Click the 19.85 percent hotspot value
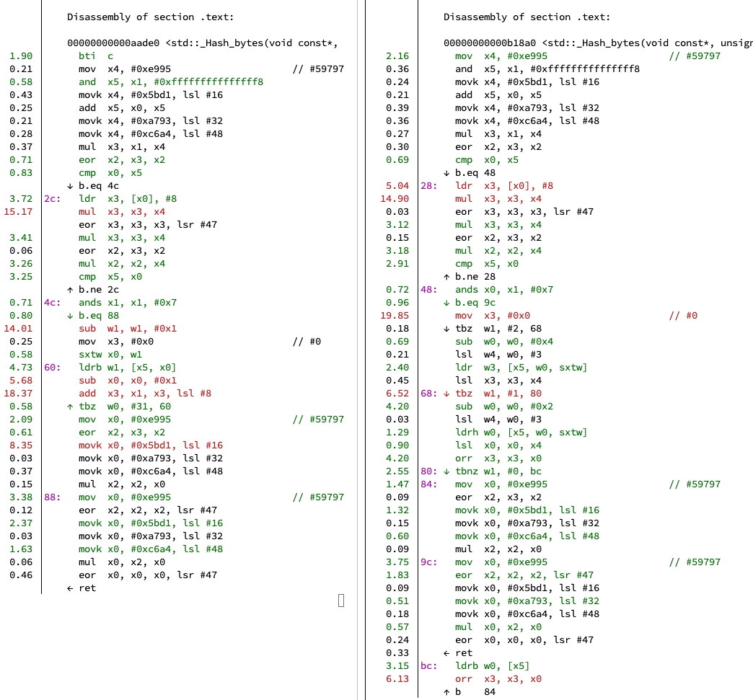Image resolution: width=753 pixels, height=700 pixels. pyautogui.click(x=397, y=316)
